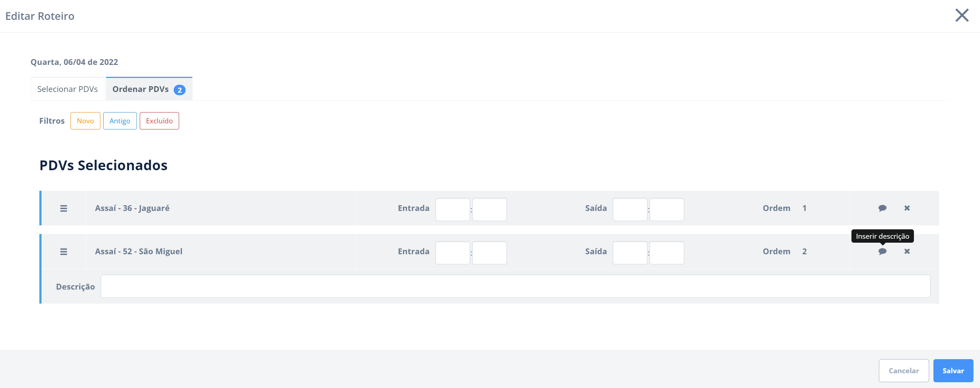Focus Entrada hour field for Jaguaré
Image resolution: width=980 pixels, height=388 pixels.
[x=452, y=210]
